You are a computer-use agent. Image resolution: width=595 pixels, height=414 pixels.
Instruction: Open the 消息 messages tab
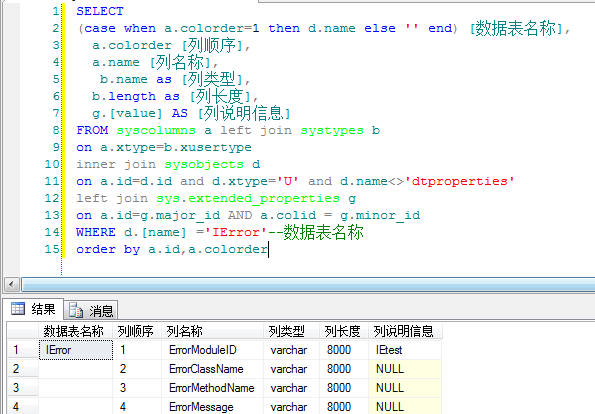coord(91,310)
